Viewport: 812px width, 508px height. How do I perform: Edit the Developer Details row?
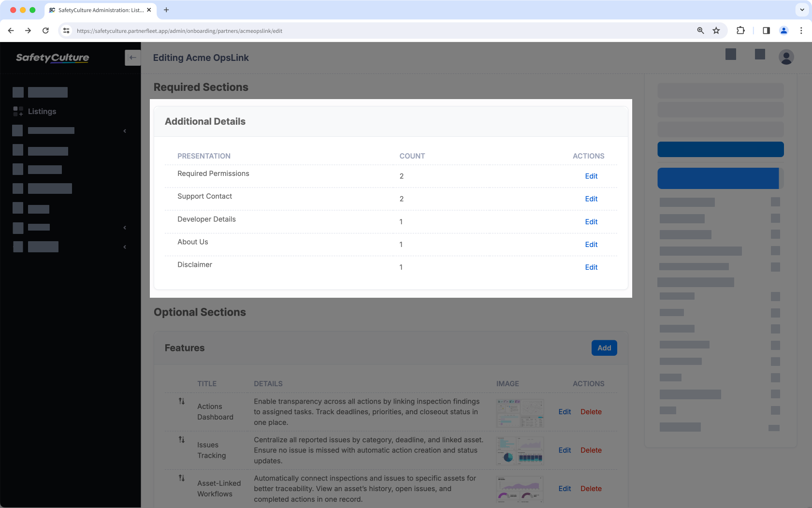(x=591, y=221)
